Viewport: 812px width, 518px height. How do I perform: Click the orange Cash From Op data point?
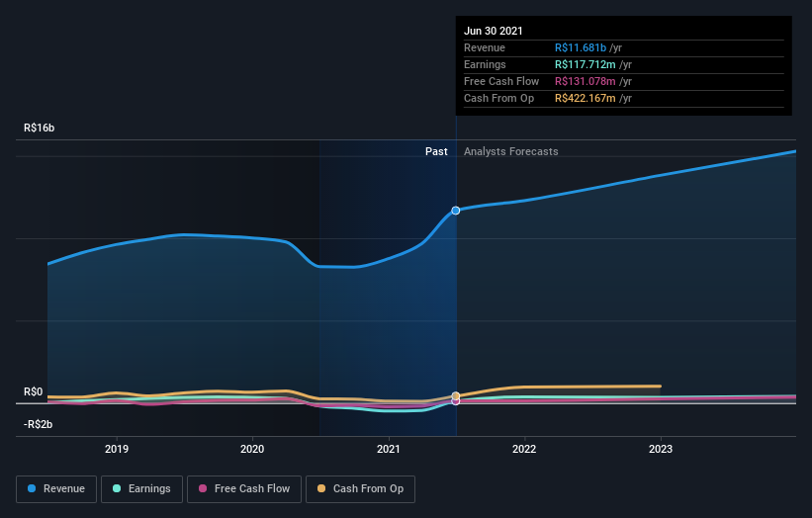coord(456,395)
